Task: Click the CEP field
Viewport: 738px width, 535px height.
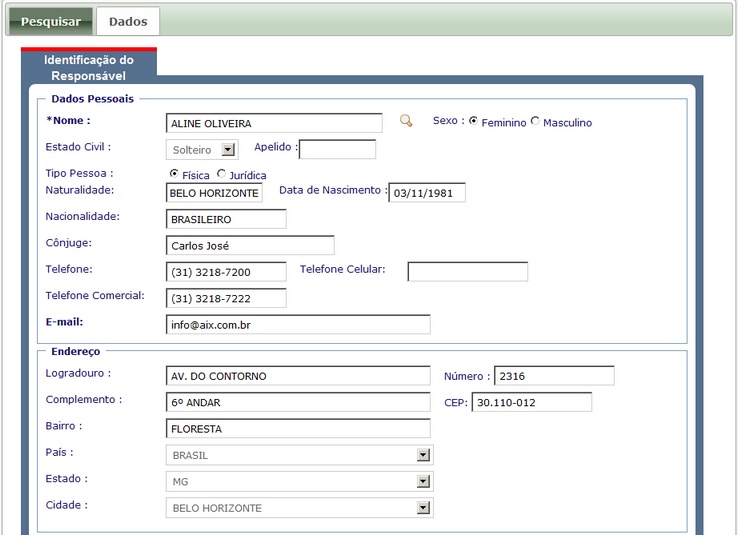Action: click(531, 403)
